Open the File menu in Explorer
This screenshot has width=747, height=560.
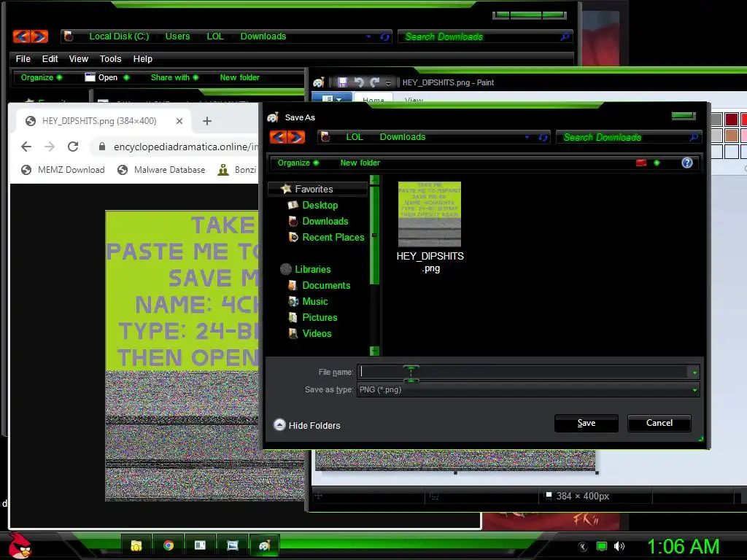(x=23, y=59)
